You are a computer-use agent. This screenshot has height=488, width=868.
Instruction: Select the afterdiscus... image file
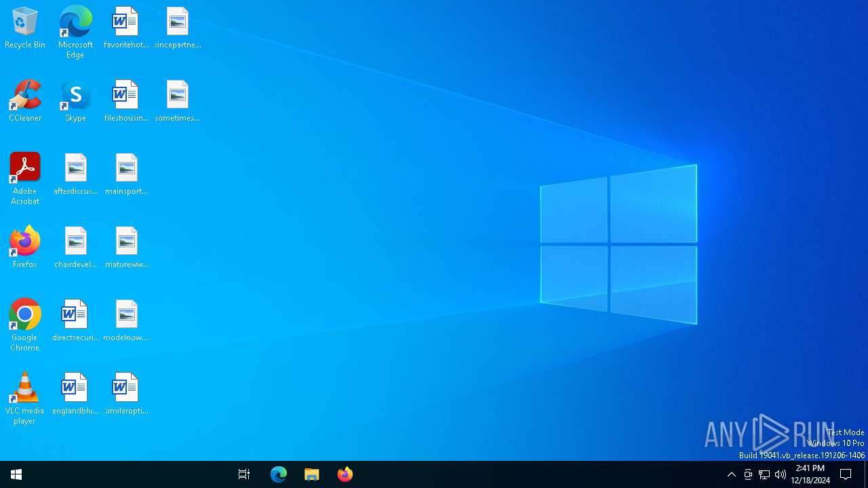point(75,175)
